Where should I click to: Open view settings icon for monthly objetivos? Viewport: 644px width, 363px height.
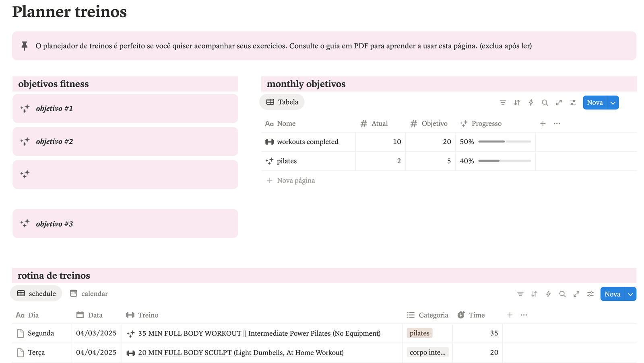click(573, 103)
